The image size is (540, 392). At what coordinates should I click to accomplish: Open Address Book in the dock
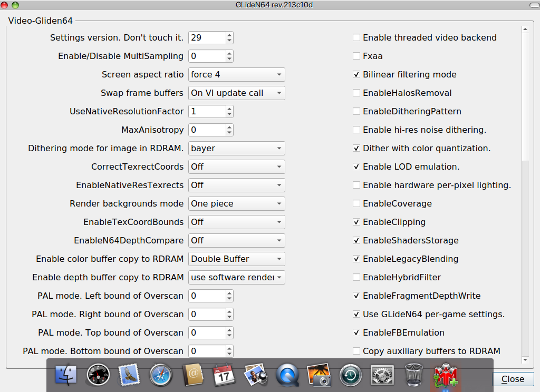[x=192, y=375]
